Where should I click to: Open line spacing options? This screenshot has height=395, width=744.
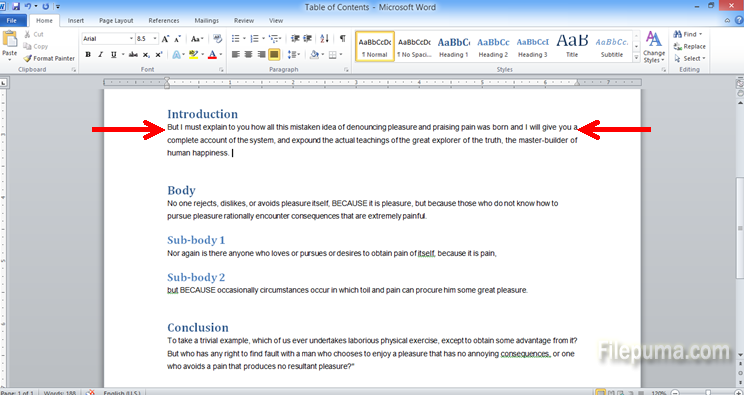pos(294,55)
